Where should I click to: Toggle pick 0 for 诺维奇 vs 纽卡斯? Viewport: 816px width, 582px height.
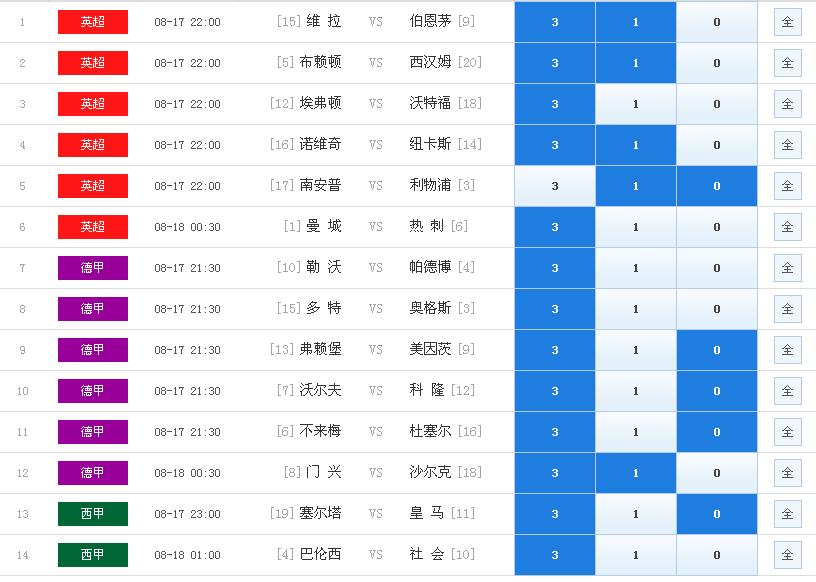coord(717,145)
